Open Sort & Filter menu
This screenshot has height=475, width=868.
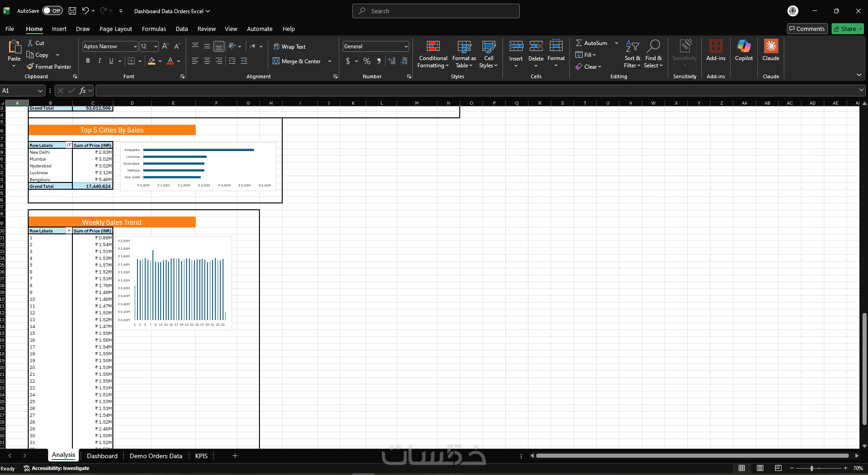[x=632, y=54]
